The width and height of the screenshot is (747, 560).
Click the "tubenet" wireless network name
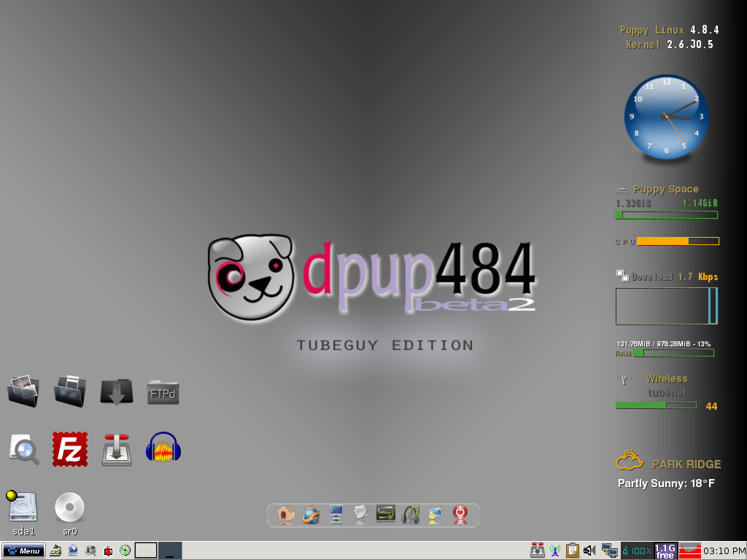[667, 393]
